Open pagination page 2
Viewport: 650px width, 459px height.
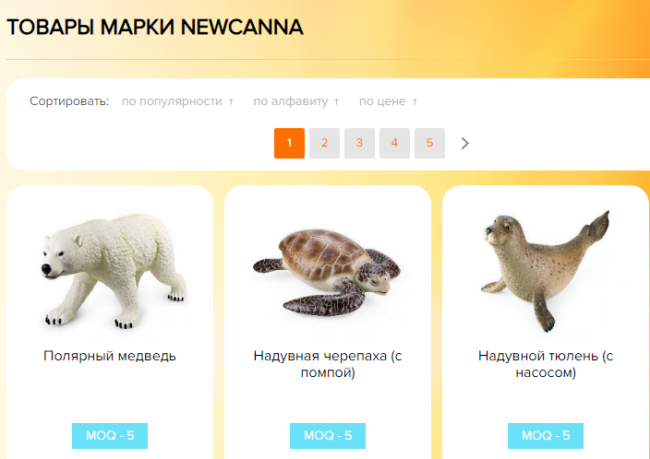pyautogui.click(x=325, y=143)
